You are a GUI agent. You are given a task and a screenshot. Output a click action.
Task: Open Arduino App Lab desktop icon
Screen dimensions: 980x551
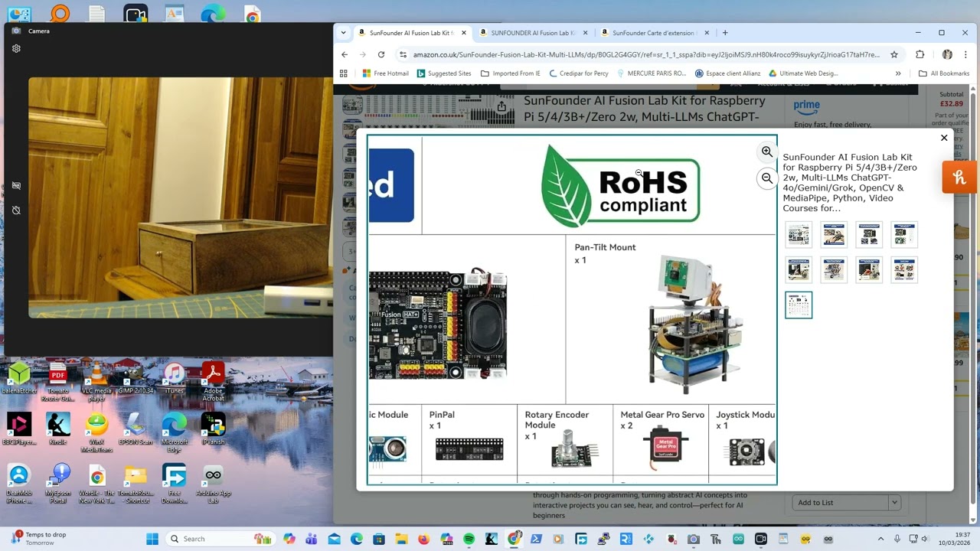pyautogui.click(x=213, y=484)
